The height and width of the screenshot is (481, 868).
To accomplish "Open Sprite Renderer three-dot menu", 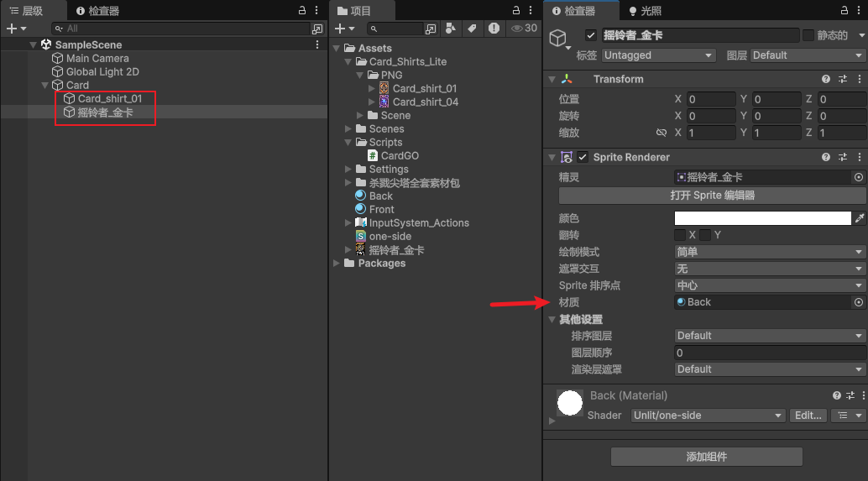I will coord(859,157).
